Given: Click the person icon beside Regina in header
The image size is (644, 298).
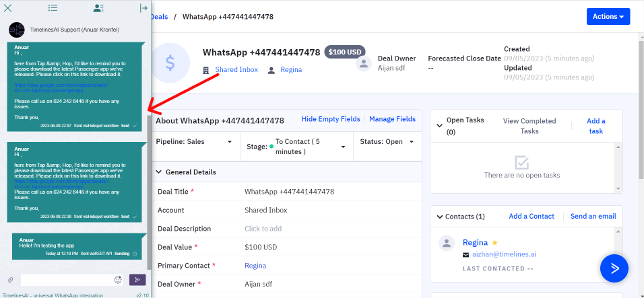Looking at the screenshot, I should coord(271,70).
